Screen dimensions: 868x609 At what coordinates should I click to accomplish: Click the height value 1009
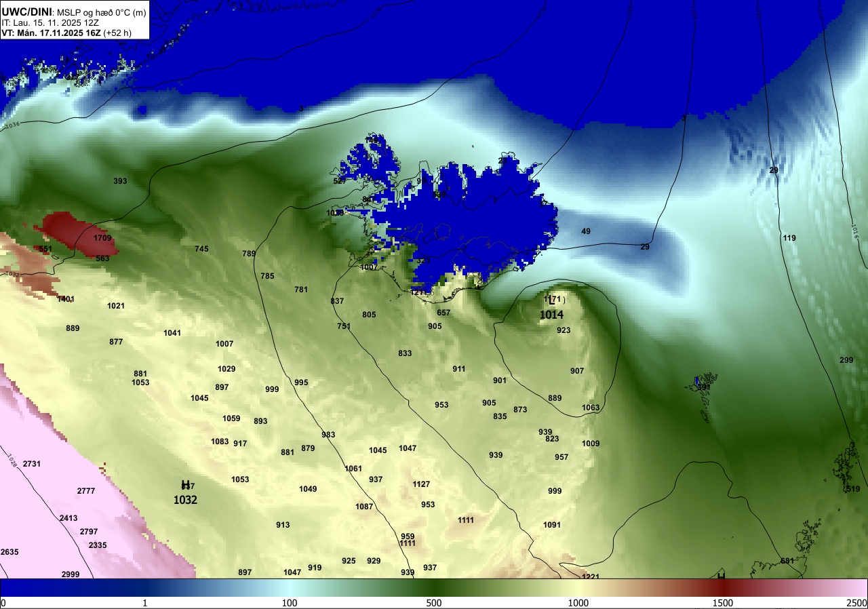click(591, 444)
